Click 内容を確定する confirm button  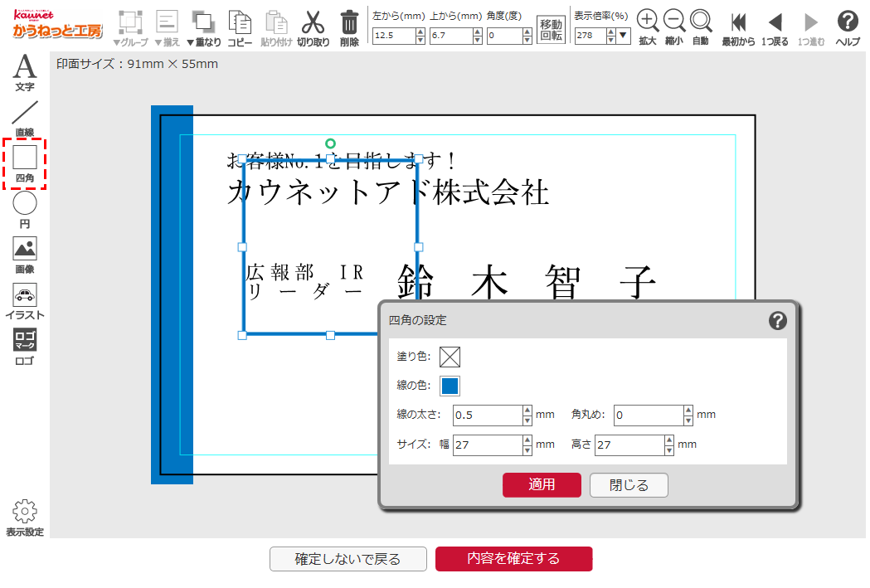pos(513,559)
